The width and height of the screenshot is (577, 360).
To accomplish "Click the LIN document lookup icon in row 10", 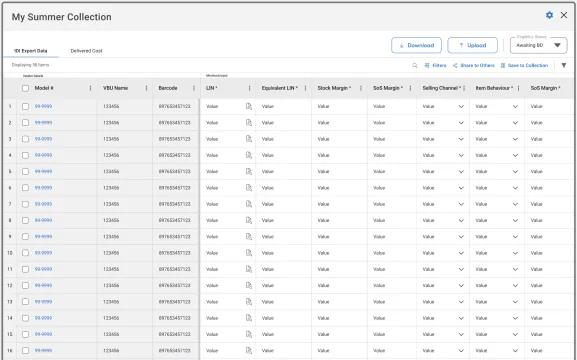I will (x=249, y=253).
